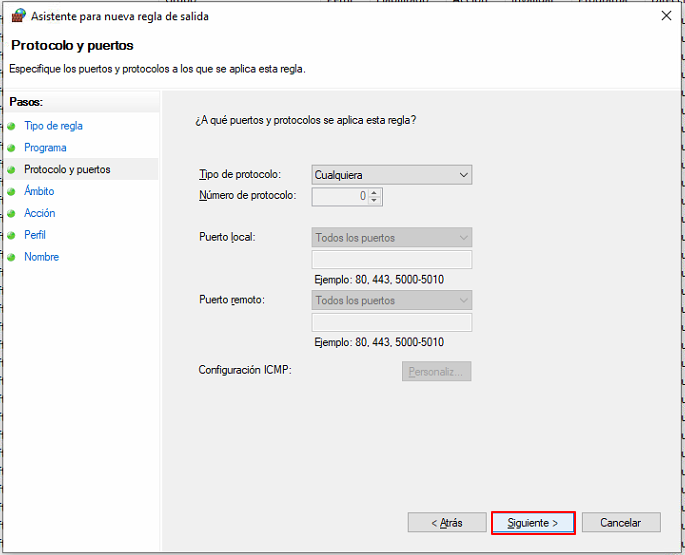Click the firewall wizard icon in title bar
The height and width of the screenshot is (555, 685).
point(18,16)
